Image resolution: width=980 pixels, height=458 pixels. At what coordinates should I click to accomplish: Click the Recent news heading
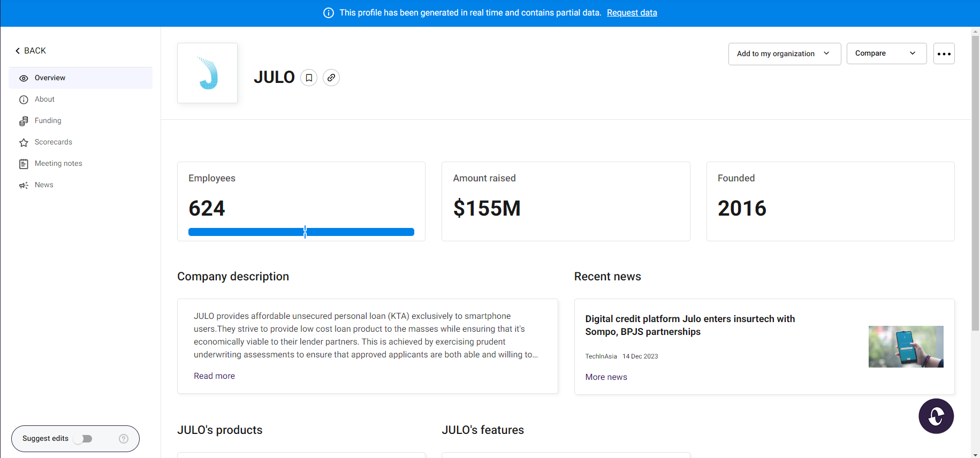(x=607, y=277)
